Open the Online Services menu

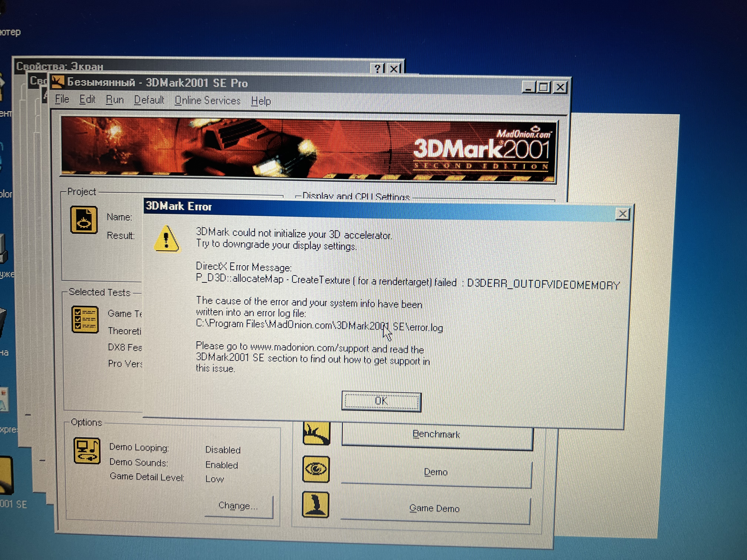point(207,101)
